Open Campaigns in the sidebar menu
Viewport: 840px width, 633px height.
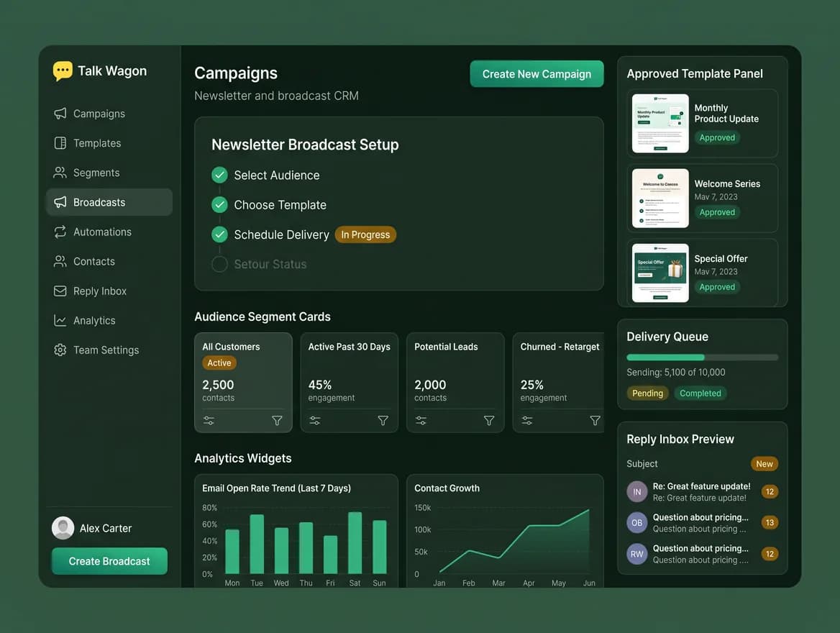pos(109,114)
